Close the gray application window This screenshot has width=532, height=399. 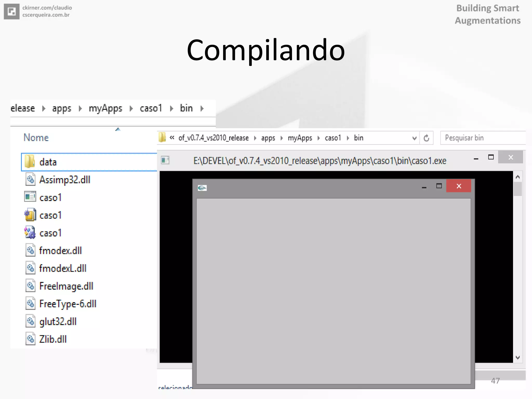pyautogui.click(x=459, y=186)
